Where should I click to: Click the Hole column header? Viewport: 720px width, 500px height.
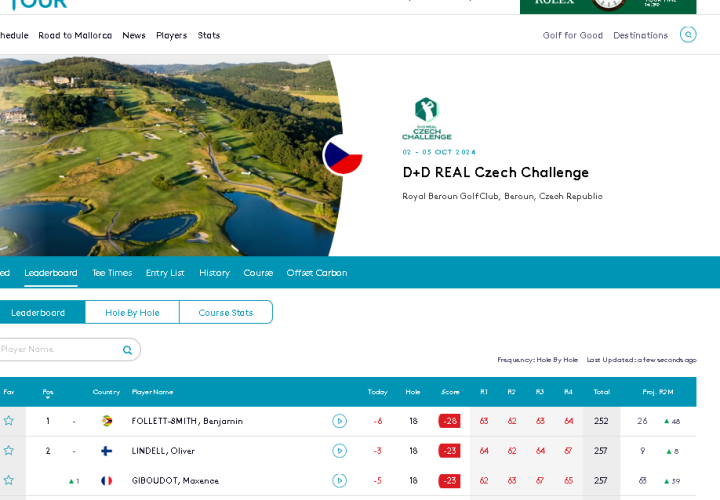[x=413, y=392]
